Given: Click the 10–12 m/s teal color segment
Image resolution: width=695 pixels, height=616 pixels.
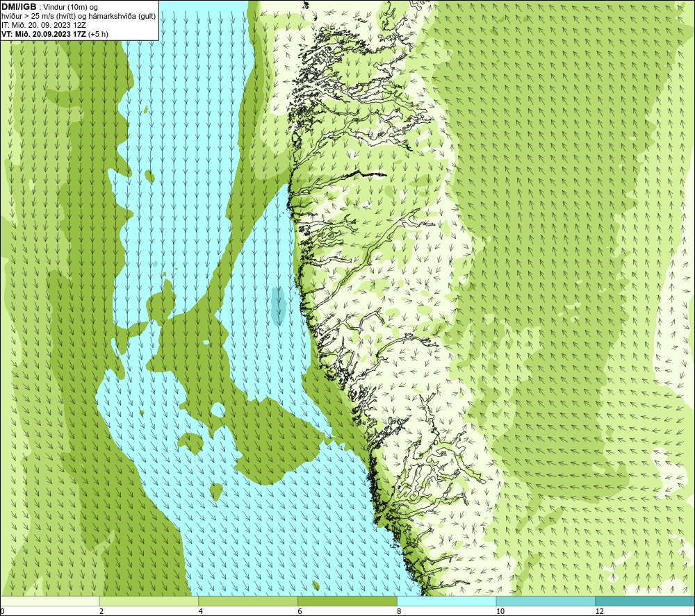Looking at the screenshot, I should 546,601.
